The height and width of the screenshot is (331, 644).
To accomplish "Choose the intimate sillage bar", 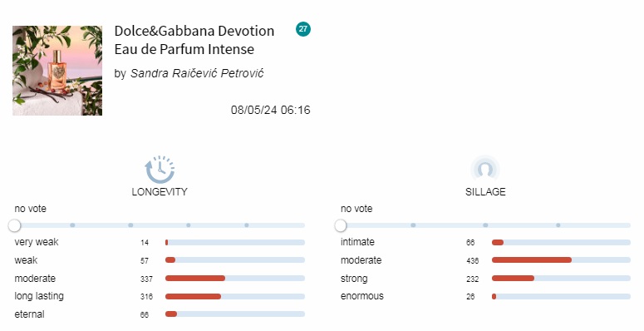I will pos(561,243).
